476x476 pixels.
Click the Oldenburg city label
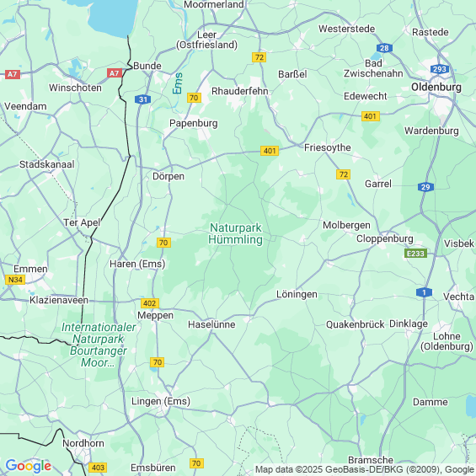pos(436,87)
